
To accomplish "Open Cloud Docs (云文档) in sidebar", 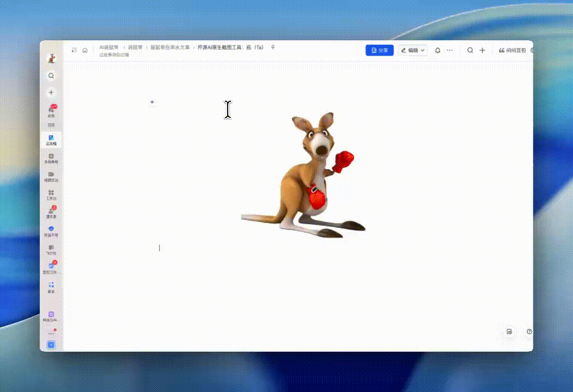I will pos(51,140).
